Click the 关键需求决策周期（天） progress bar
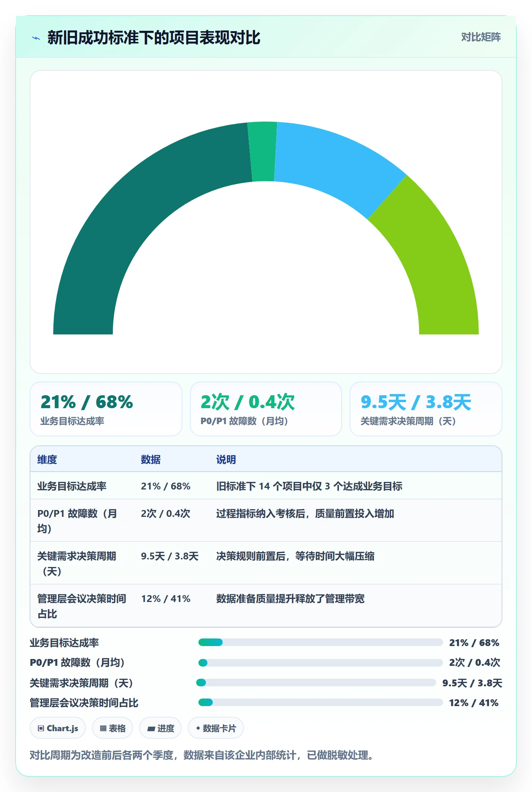 pyautogui.click(x=316, y=683)
